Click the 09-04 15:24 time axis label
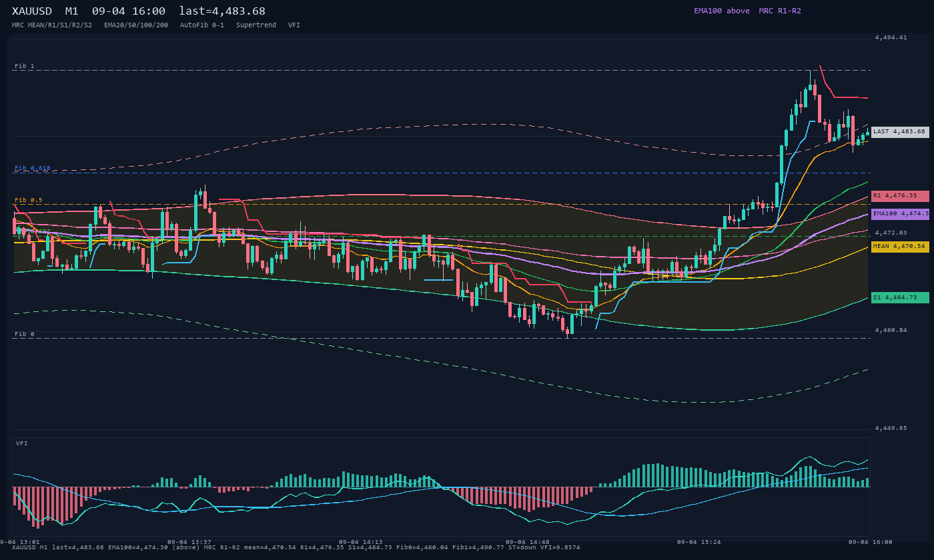The image size is (934, 560). 699,542
